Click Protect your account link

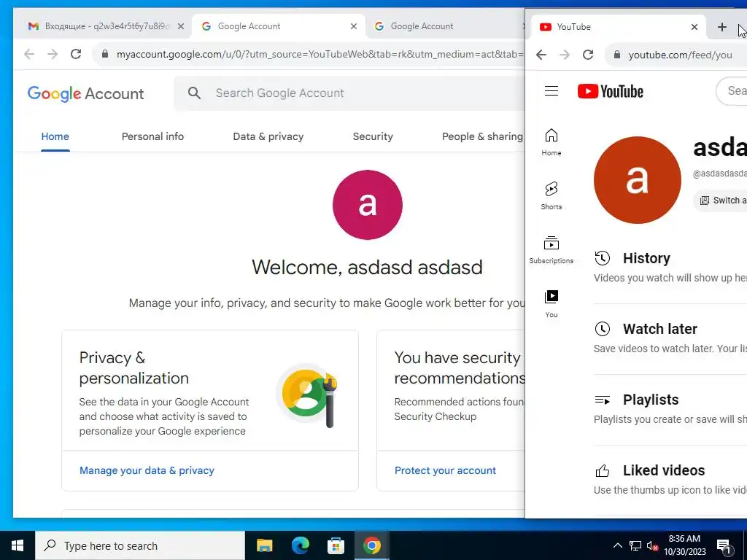(445, 470)
